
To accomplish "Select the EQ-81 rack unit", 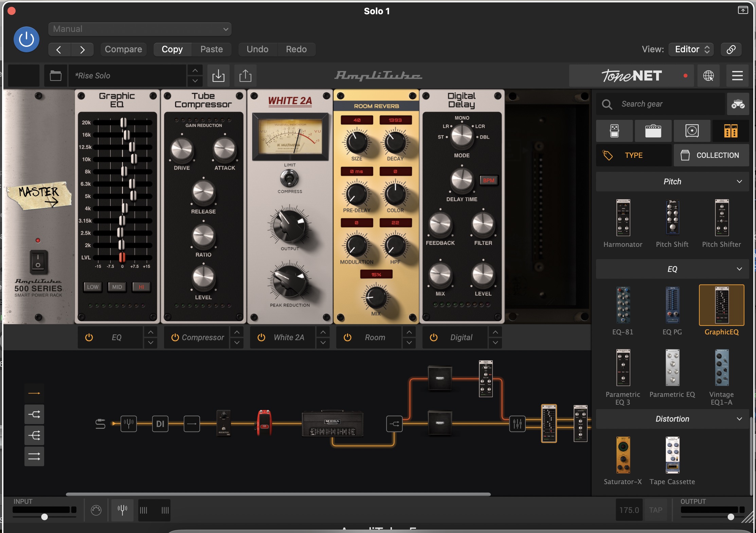I will pyautogui.click(x=623, y=305).
